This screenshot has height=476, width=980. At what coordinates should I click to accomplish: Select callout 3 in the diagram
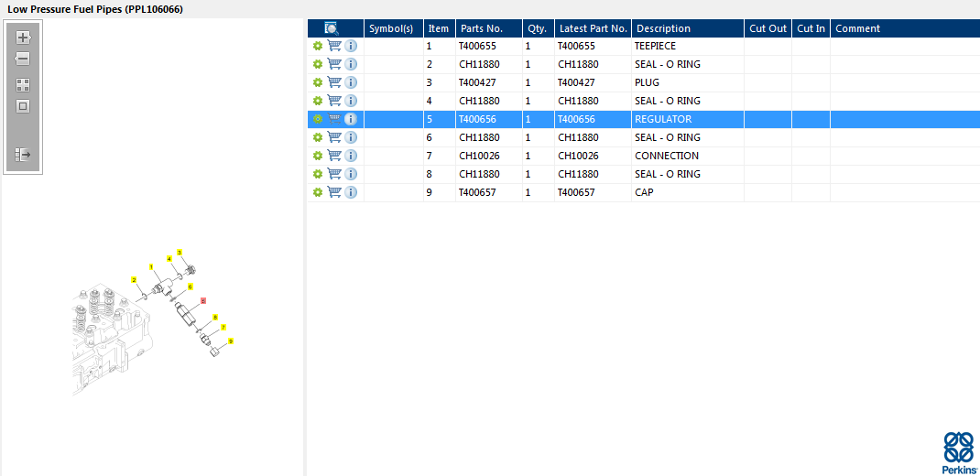[x=180, y=253]
